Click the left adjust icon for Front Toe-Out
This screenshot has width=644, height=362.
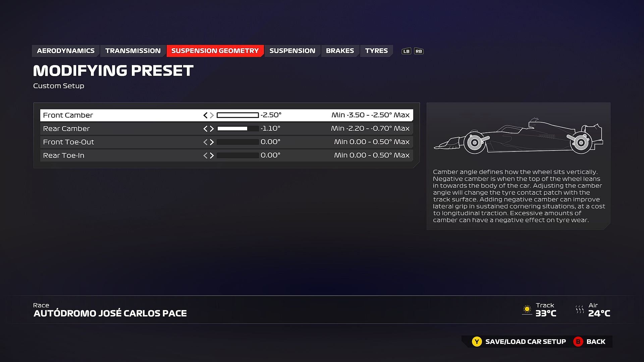(x=204, y=141)
